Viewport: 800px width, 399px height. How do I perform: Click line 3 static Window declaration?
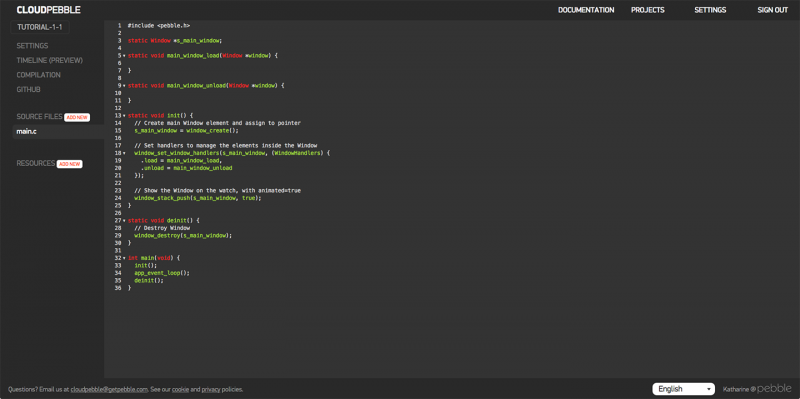pos(175,40)
